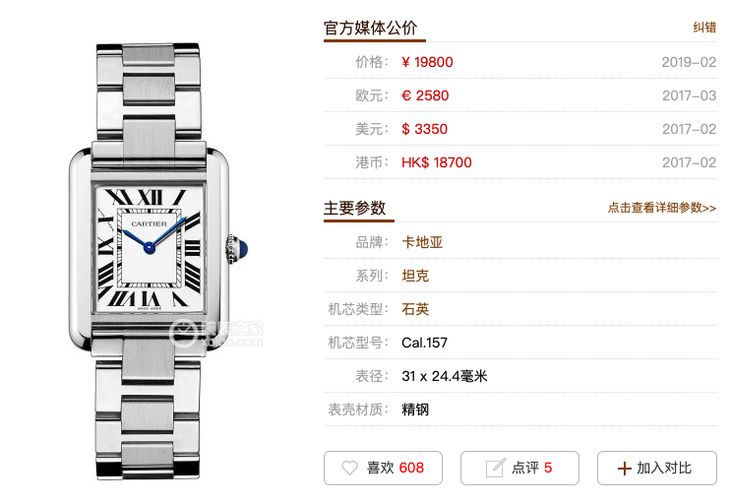Add watch to compare via 加入对比

pos(657,468)
